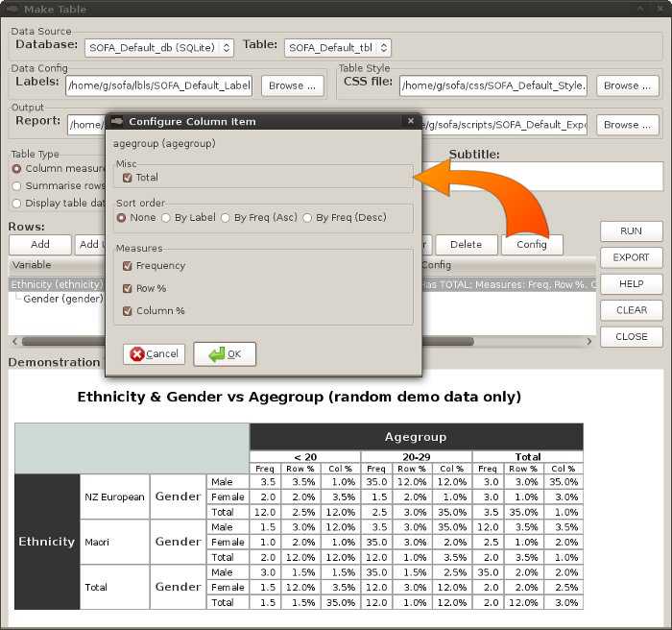The image size is (672, 630).
Task: Uncheck the Total checkbox under Misc
Action: pos(127,178)
